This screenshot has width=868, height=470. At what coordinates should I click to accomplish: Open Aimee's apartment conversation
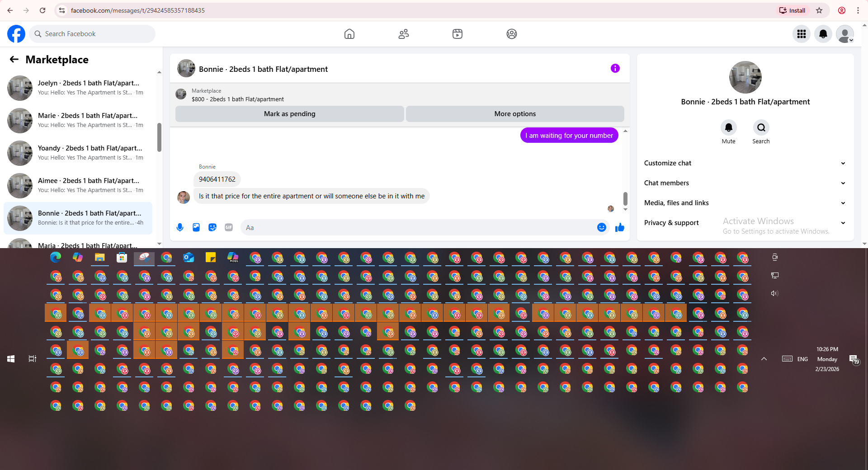78,185
